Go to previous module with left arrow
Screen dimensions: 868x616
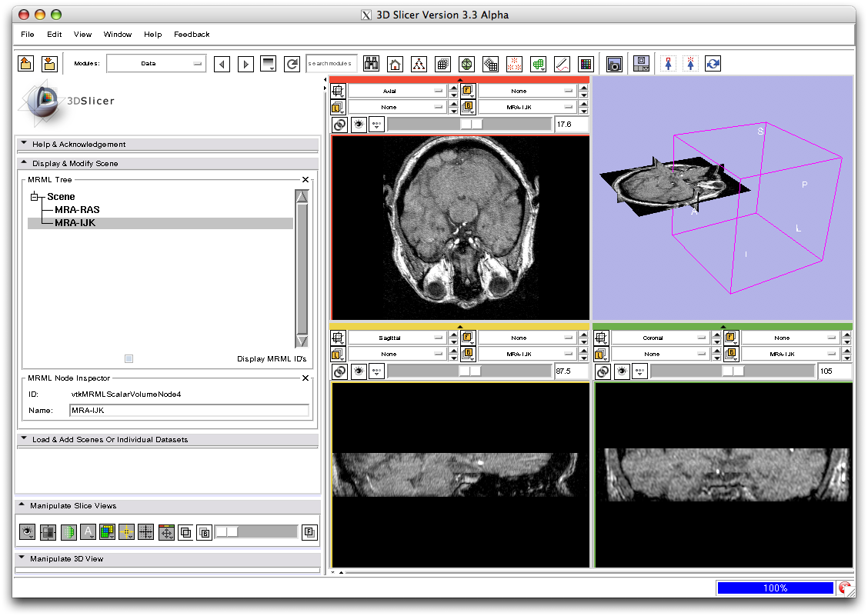pyautogui.click(x=222, y=64)
